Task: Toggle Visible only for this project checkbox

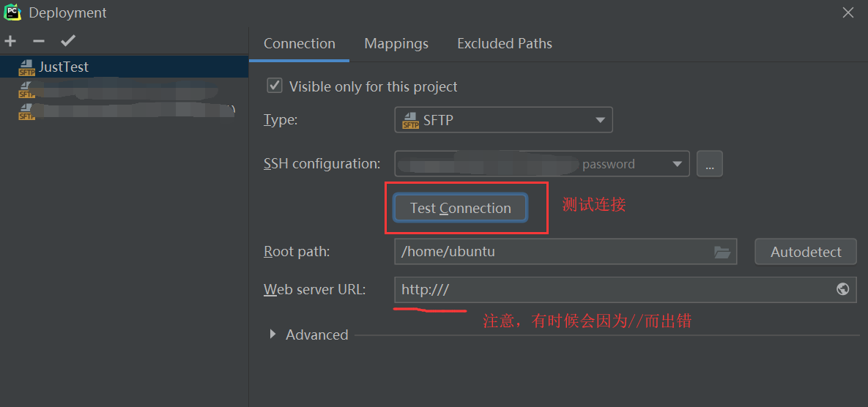Action: [275, 86]
